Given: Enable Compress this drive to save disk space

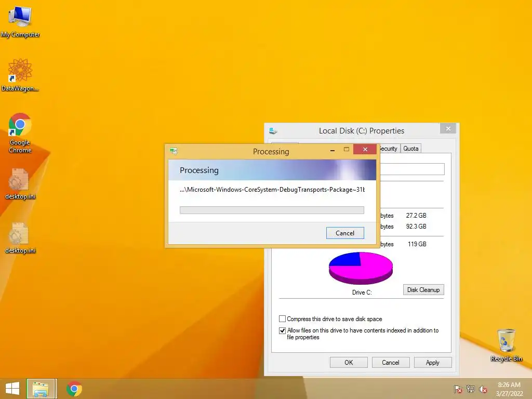Looking at the screenshot, I should click(x=282, y=319).
